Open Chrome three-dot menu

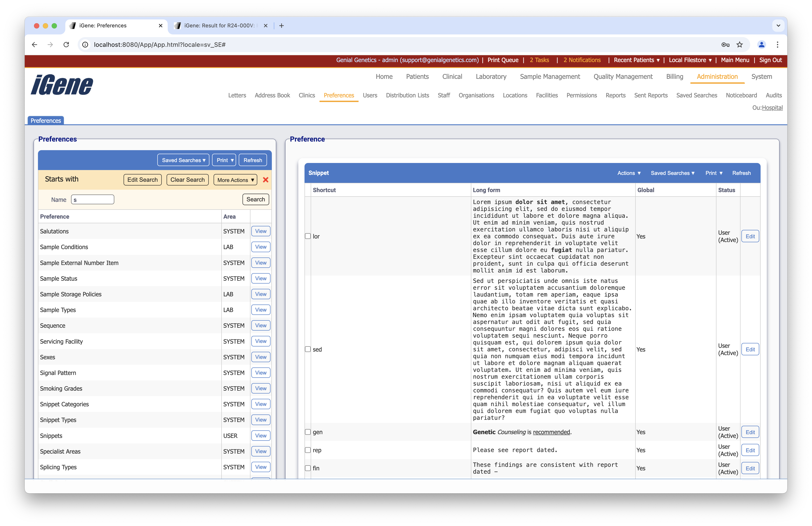tap(778, 45)
